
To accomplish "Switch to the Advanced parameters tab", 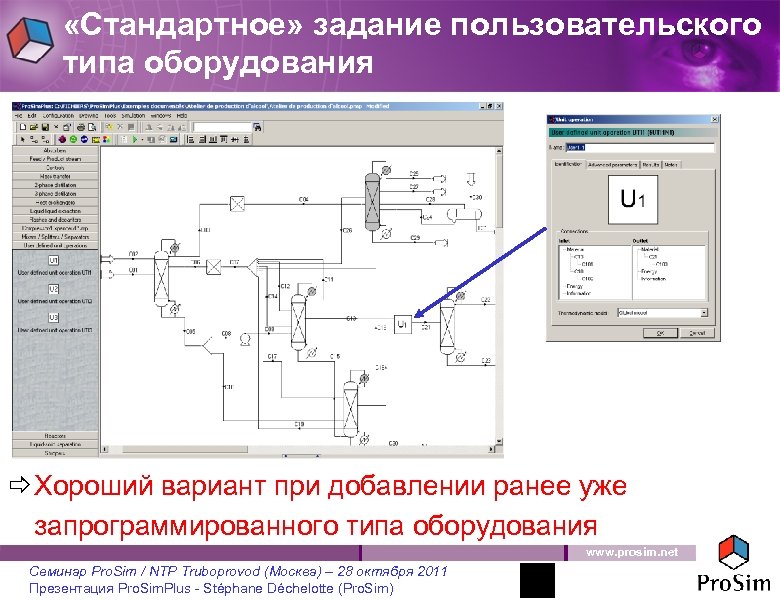I will pos(612,165).
